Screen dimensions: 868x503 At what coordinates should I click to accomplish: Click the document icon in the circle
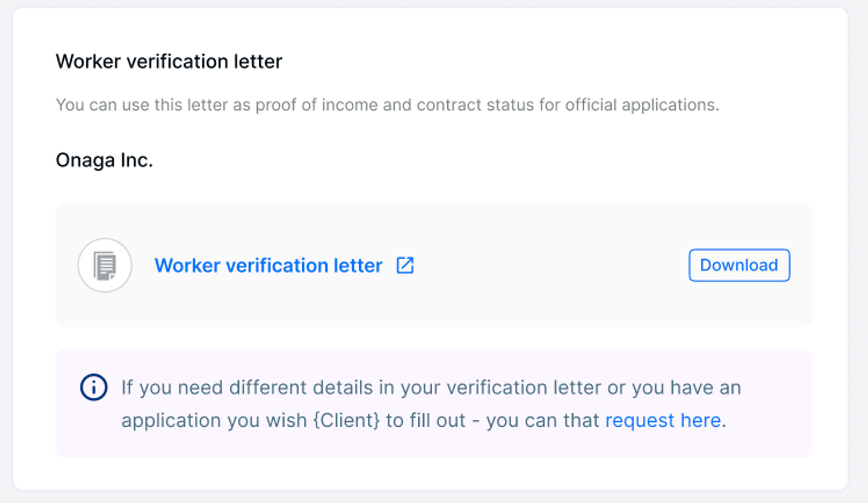(x=105, y=265)
